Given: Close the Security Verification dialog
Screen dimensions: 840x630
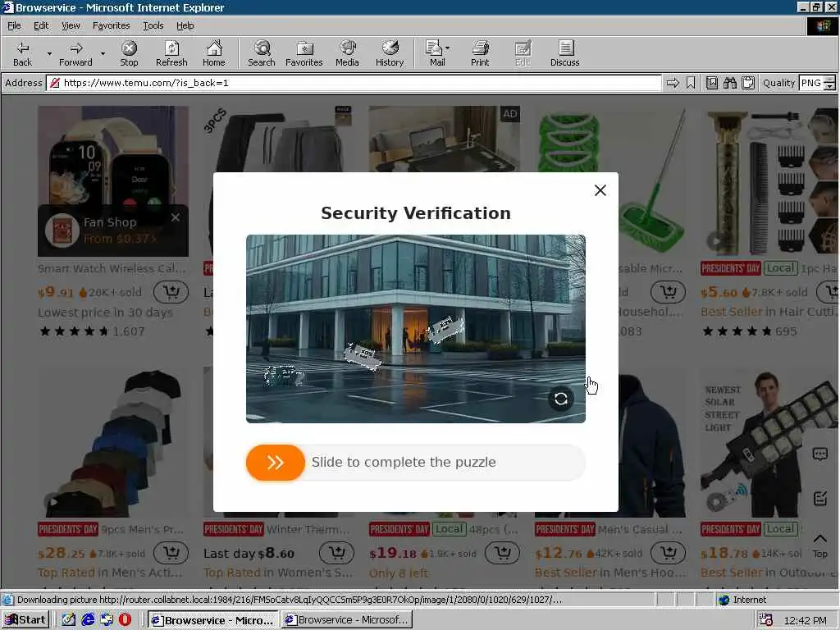Looking at the screenshot, I should (600, 190).
